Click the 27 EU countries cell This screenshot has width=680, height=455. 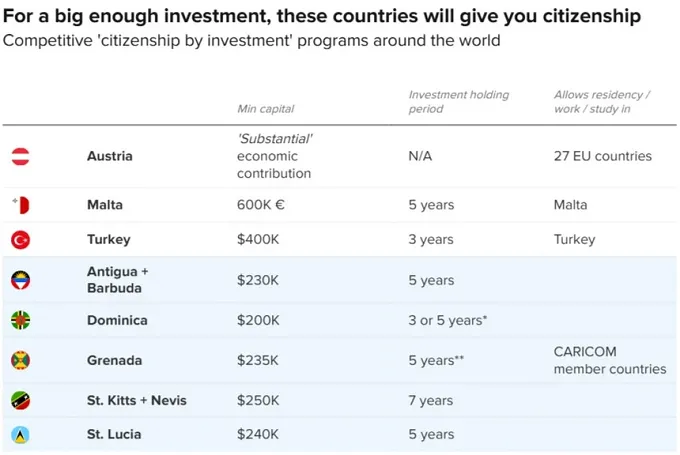point(602,156)
